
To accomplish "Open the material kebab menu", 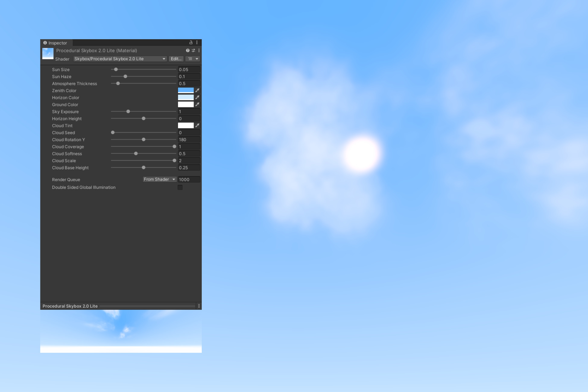I will point(199,50).
